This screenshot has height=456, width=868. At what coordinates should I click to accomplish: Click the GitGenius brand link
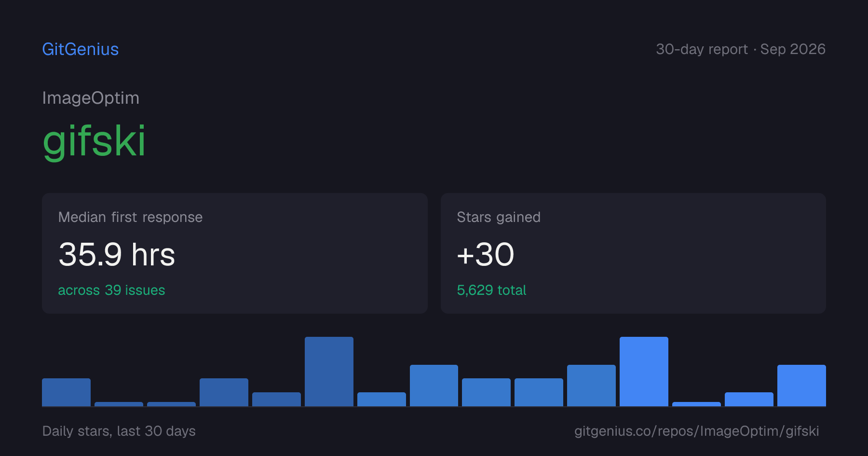click(x=81, y=49)
